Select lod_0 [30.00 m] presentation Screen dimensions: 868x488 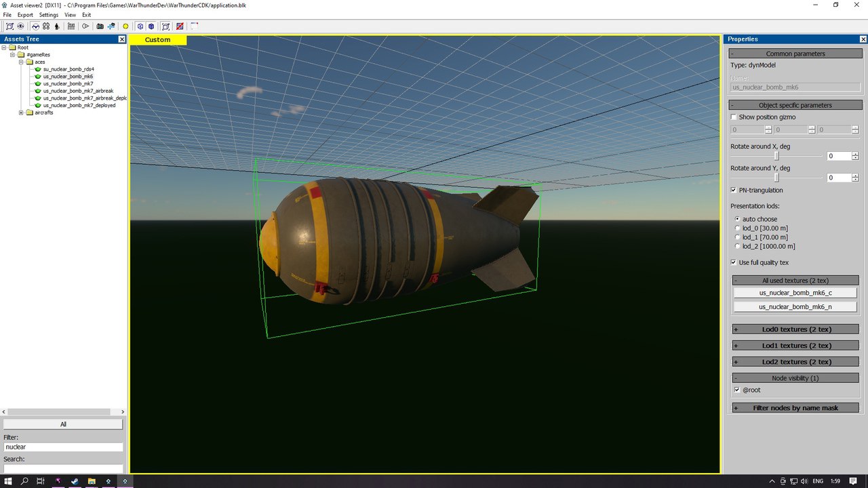[737, 228]
